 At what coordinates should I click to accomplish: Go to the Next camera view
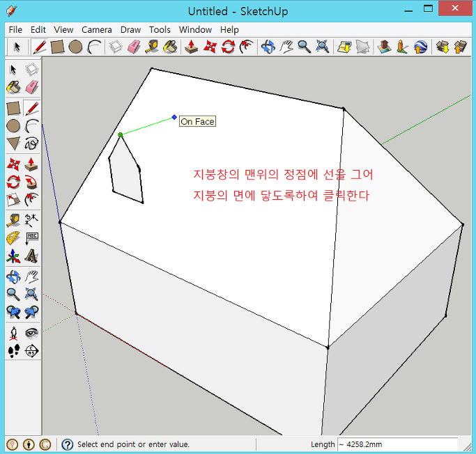pyautogui.click(x=31, y=312)
